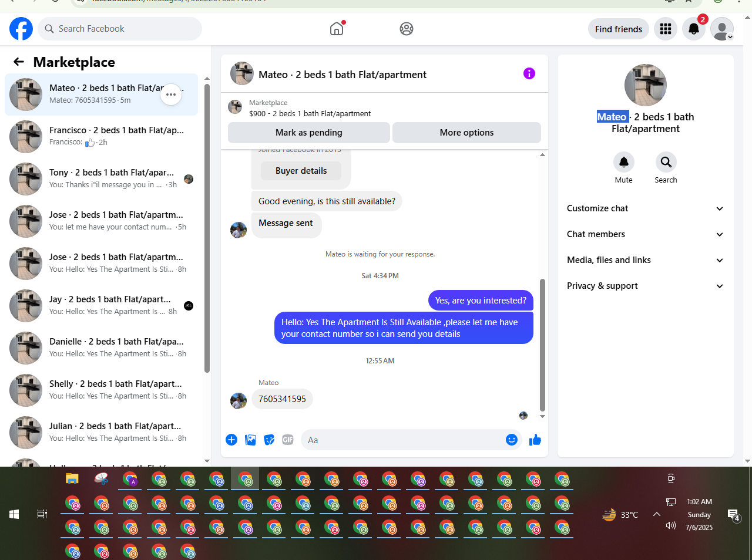This screenshot has width=752, height=560.
Task: Open the Groups icon in top bar
Action: (407, 29)
